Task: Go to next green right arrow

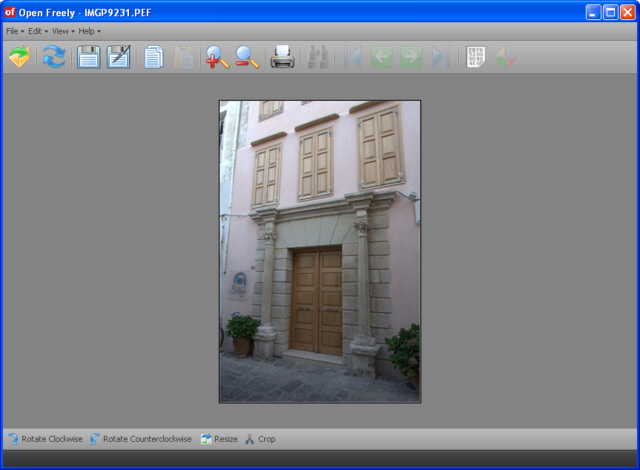Action: 411,57
